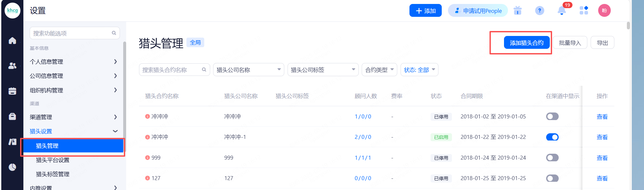Click the home icon in left sidebar
This screenshot has width=644, height=190.
tap(12, 41)
